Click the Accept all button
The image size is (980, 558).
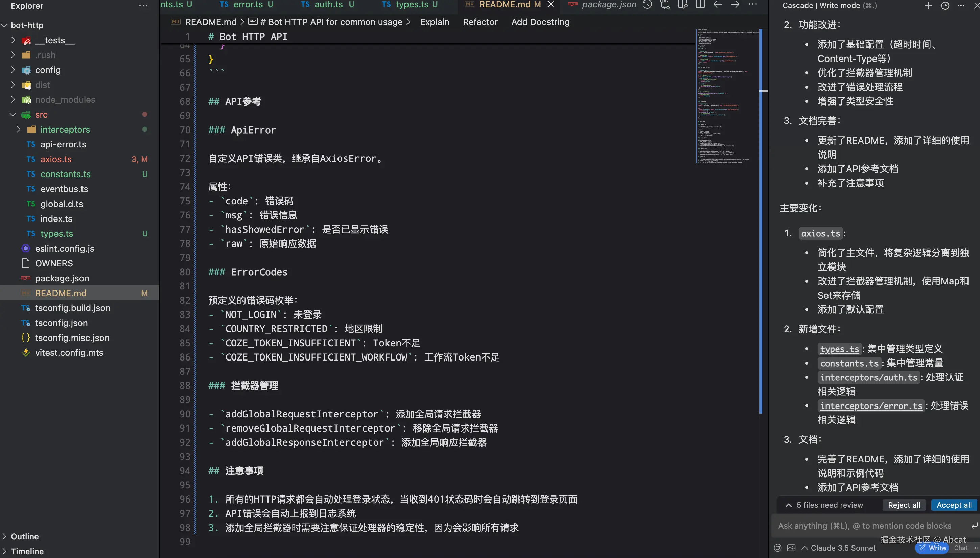click(x=954, y=505)
